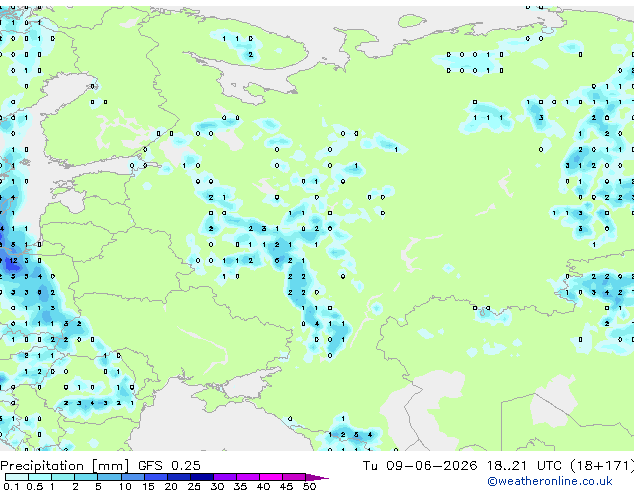Click the legend label '45'
This screenshot has height=490, width=634.
[286, 486]
